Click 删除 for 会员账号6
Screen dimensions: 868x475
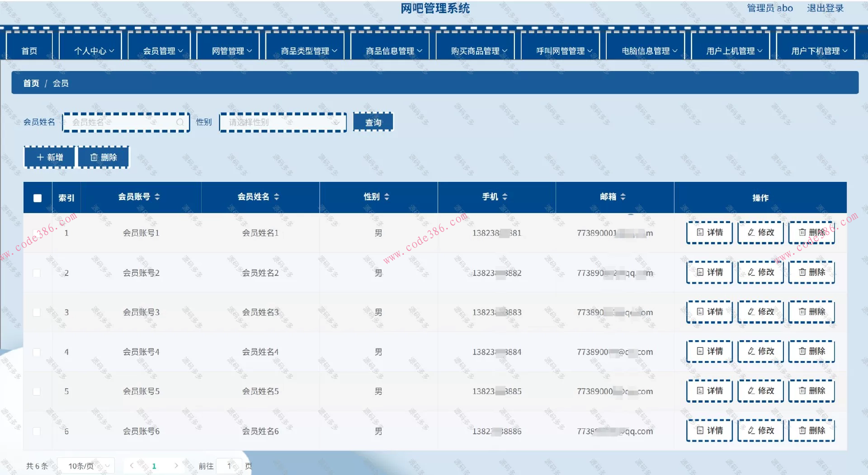coord(811,430)
